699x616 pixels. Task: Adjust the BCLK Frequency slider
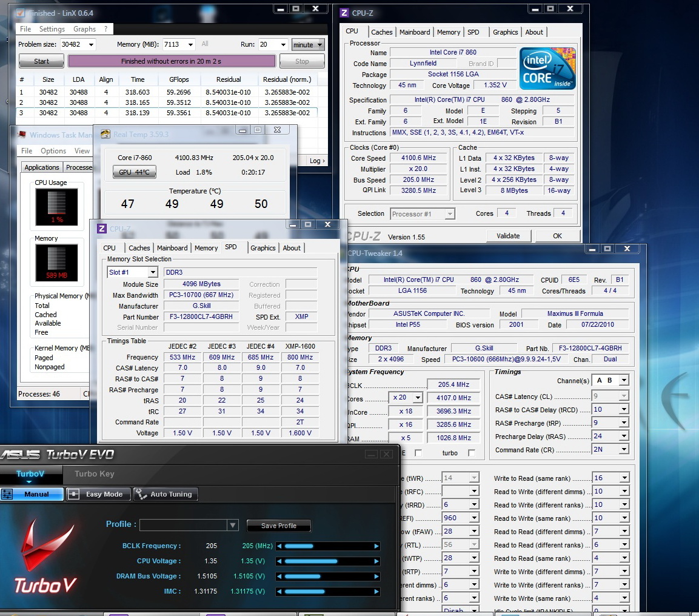point(327,546)
